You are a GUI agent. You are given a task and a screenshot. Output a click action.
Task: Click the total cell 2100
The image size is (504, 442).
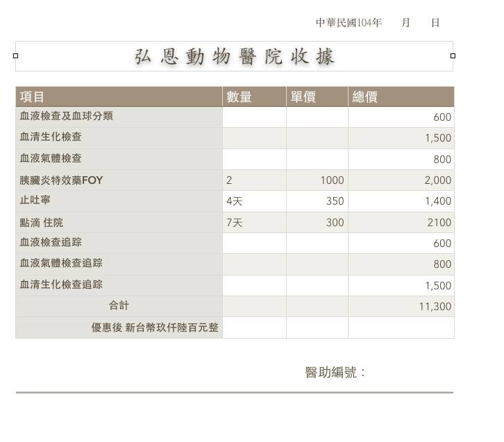click(x=401, y=222)
